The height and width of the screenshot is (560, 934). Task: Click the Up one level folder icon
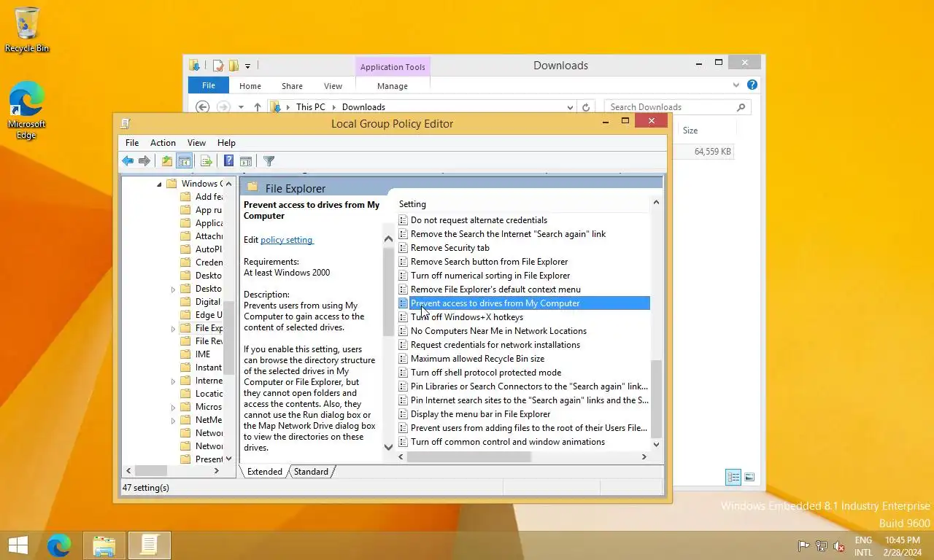(x=167, y=161)
